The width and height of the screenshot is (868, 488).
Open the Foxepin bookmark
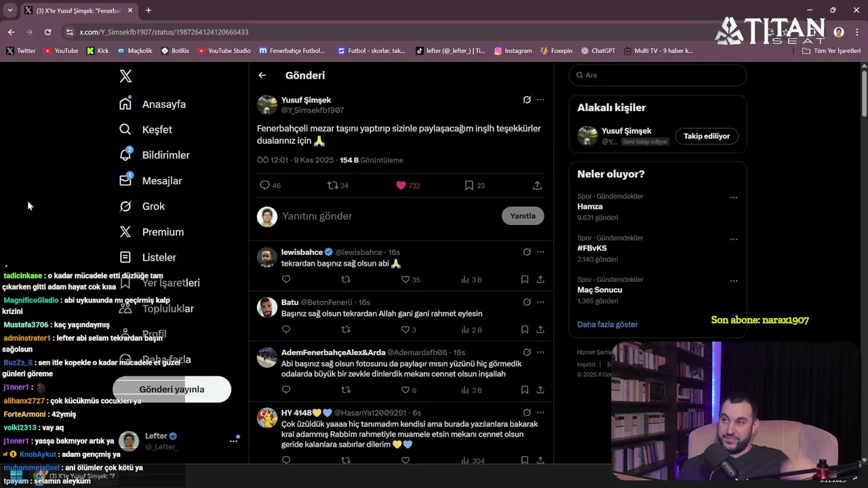[x=556, y=51]
